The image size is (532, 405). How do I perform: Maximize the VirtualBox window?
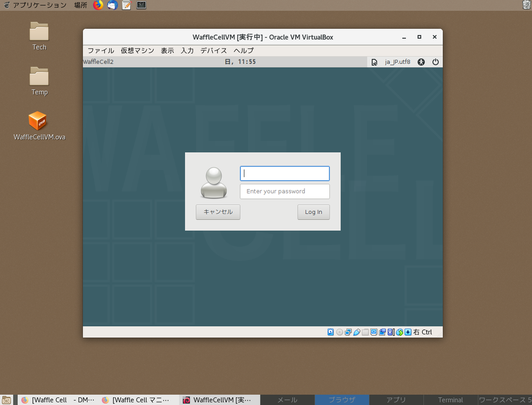click(x=420, y=37)
